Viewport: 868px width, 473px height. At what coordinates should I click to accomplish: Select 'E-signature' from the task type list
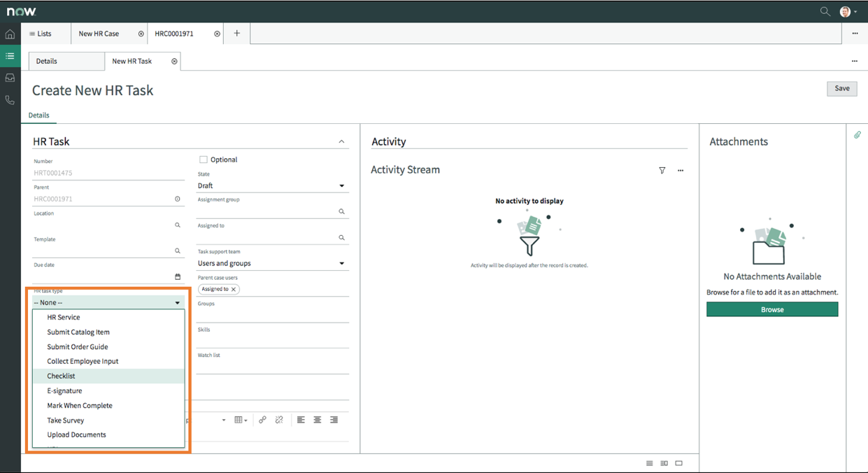point(108,390)
